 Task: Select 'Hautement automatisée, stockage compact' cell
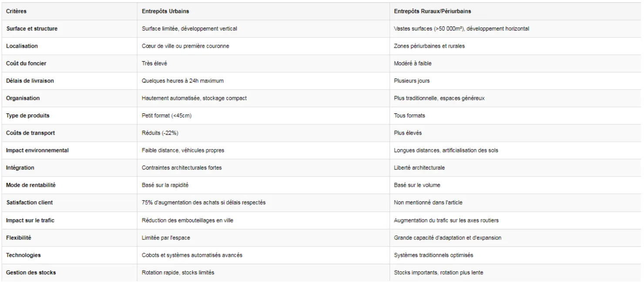pyautogui.click(x=195, y=98)
